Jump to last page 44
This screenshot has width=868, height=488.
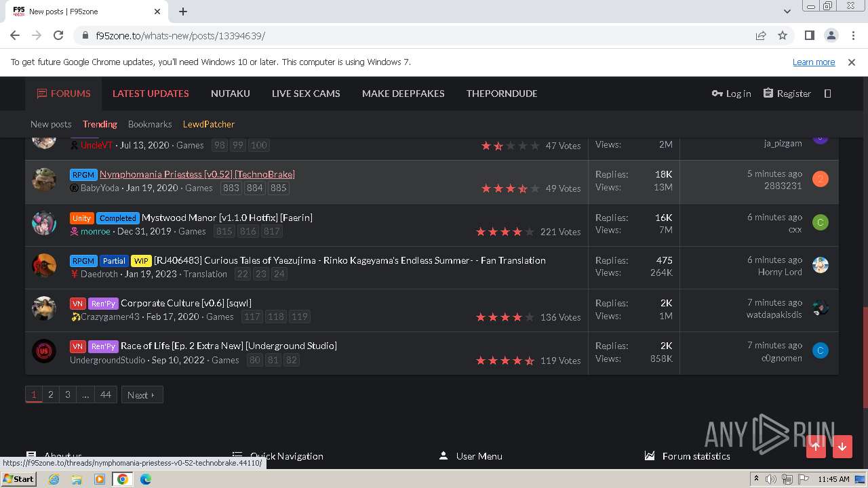(x=106, y=394)
